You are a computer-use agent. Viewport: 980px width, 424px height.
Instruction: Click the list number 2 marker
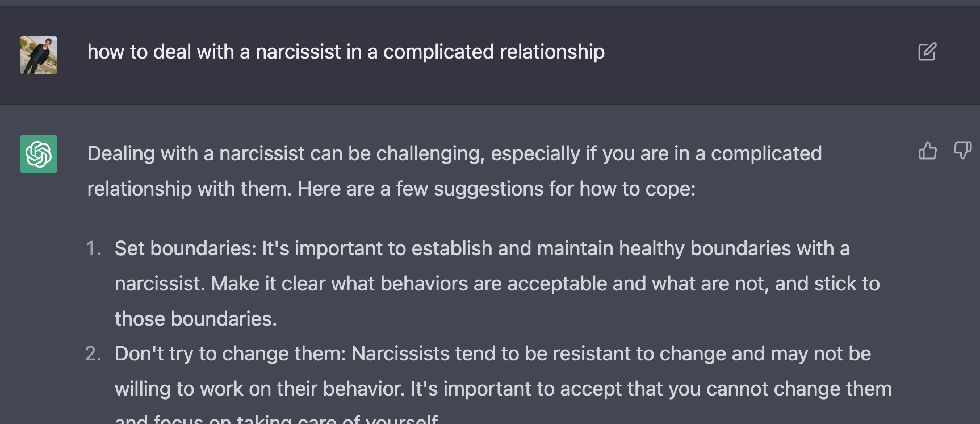pyautogui.click(x=93, y=354)
